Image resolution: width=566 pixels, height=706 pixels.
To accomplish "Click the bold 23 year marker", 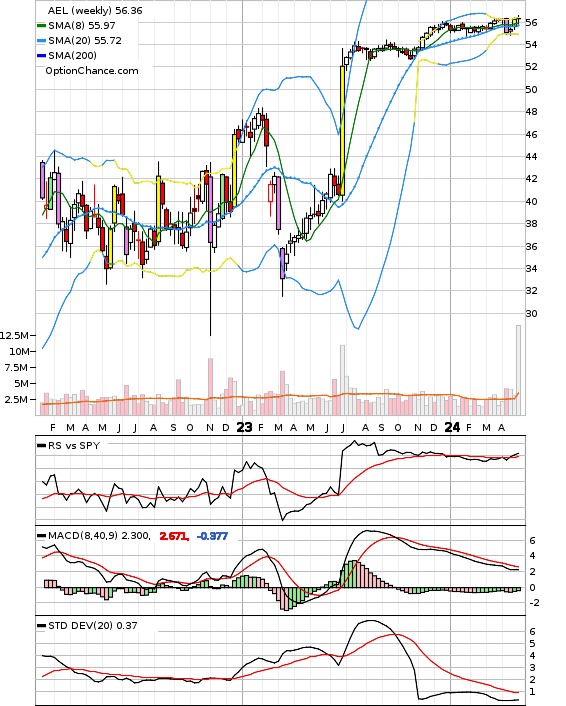I will 244,427.
